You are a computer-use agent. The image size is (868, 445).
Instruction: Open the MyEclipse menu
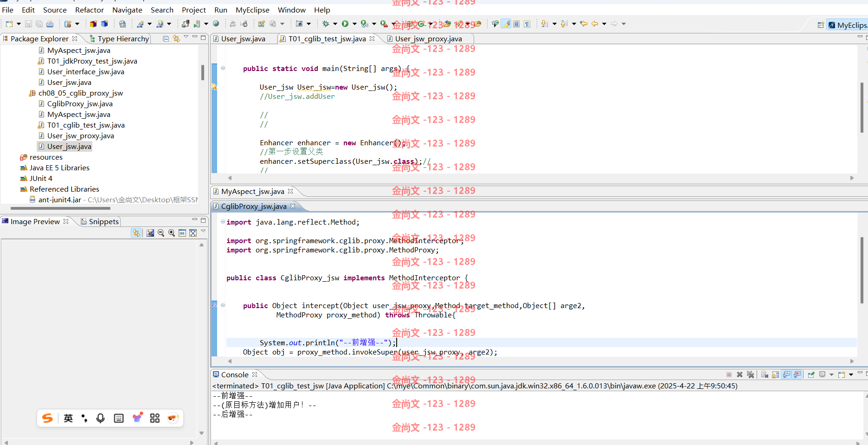click(252, 10)
